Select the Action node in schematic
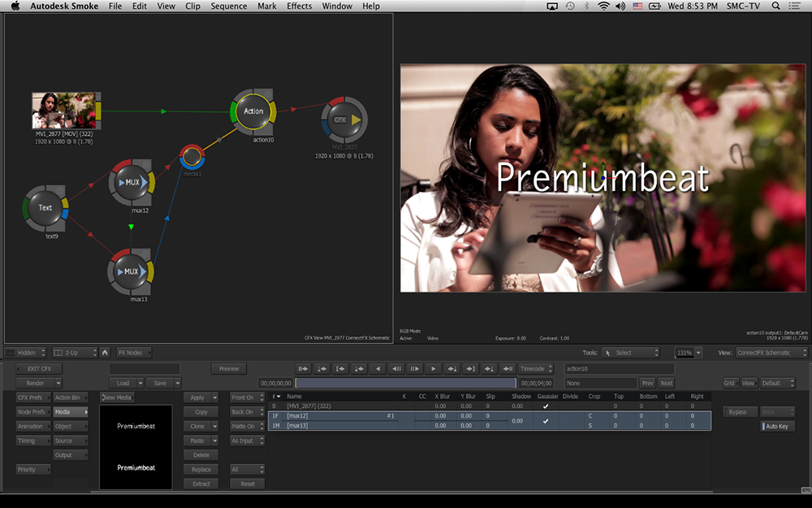Image resolution: width=812 pixels, height=508 pixels. point(253,111)
